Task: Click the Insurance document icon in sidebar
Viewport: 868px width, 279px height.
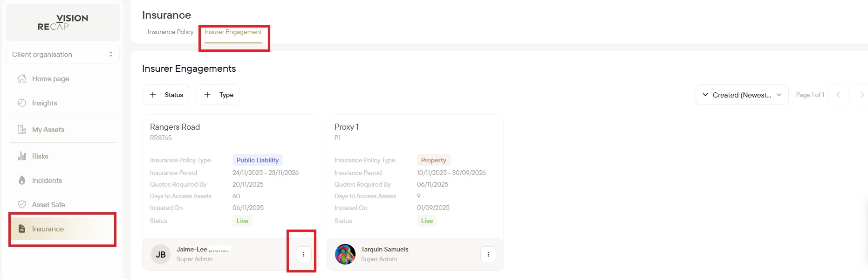Action: tap(22, 229)
